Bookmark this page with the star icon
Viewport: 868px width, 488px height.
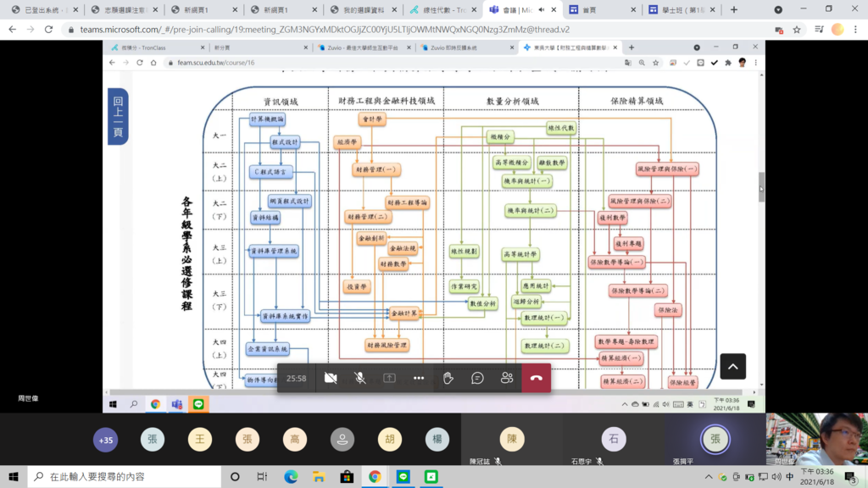click(797, 29)
